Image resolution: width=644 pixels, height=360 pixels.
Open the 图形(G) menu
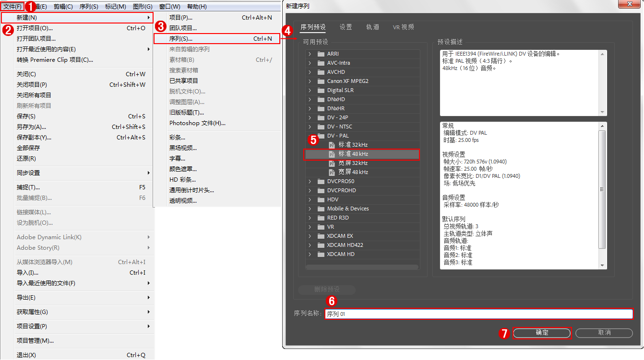click(x=142, y=6)
